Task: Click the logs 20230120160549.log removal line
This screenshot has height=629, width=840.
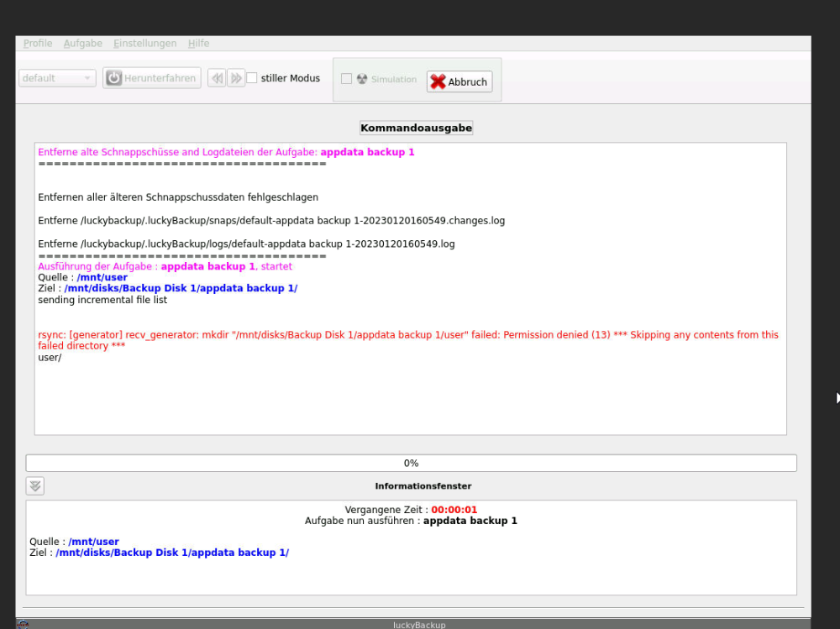Action: (246, 244)
